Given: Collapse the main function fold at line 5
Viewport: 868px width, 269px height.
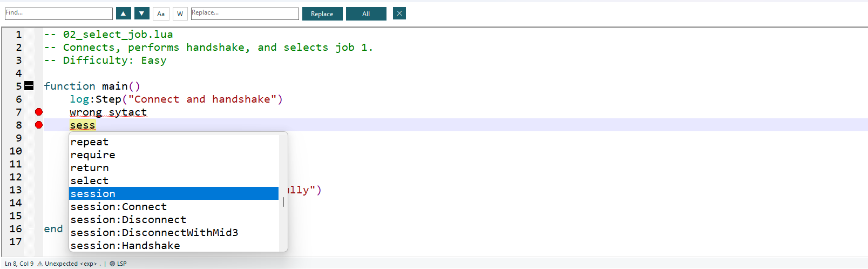Looking at the screenshot, I should [29, 86].
